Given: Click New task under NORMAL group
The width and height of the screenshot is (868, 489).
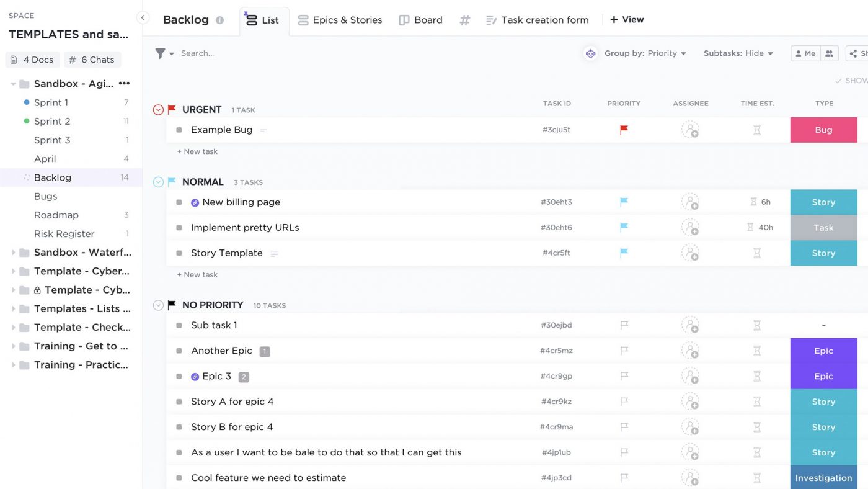Looking at the screenshot, I should 197,274.
